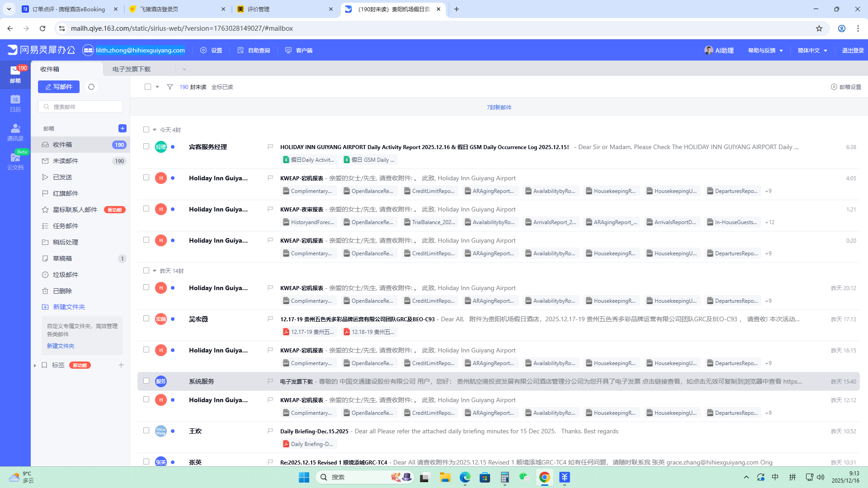868x488 pixels.
Task: Click the 写邮件 compose button
Action: pyautogui.click(x=59, y=87)
